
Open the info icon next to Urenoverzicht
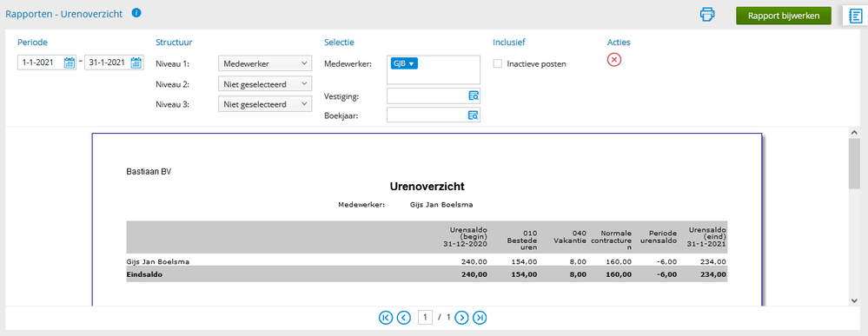(x=136, y=13)
